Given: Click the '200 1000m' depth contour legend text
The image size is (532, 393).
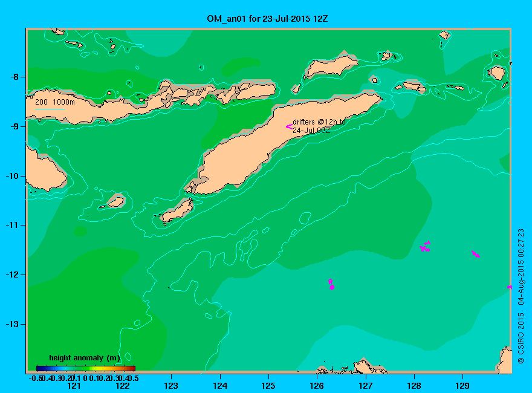Looking at the screenshot, I should click(x=55, y=102).
